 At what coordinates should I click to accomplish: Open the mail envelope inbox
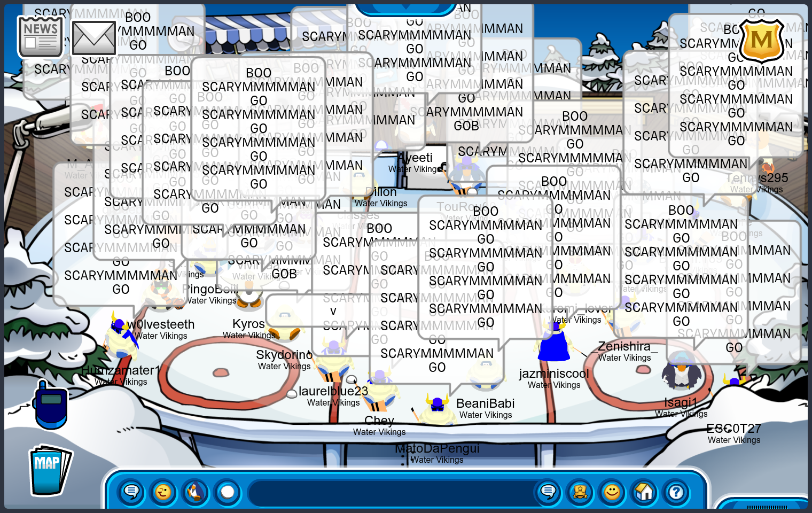(93, 38)
